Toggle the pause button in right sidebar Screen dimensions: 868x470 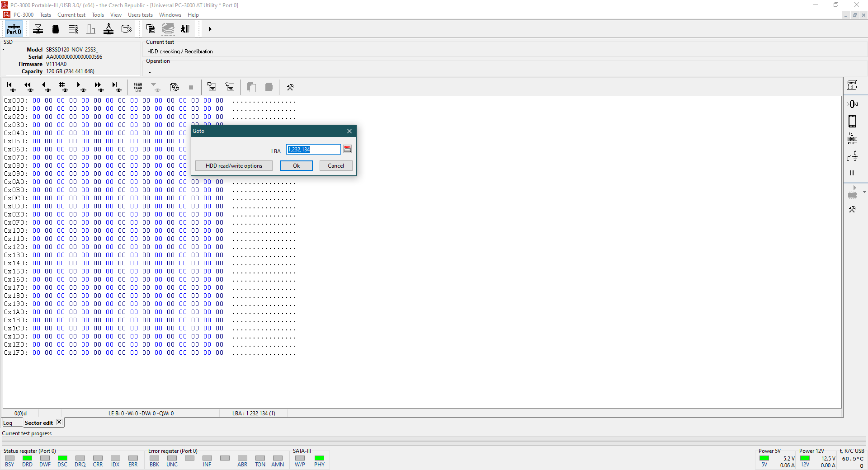852,173
